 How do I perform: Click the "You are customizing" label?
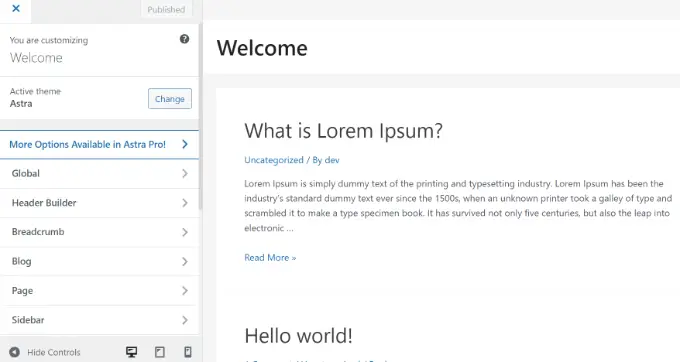pyautogui.click(x=49, y=40)
